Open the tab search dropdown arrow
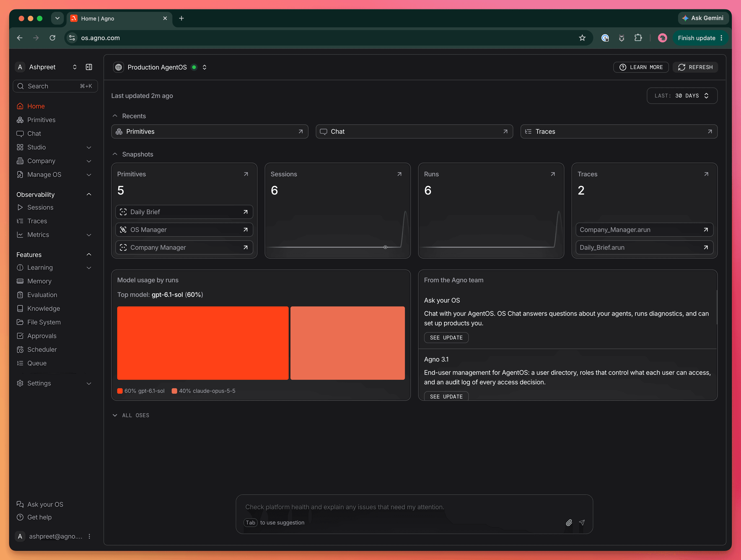The height and width of the screenshot is (560, 741). coord(57,18)
